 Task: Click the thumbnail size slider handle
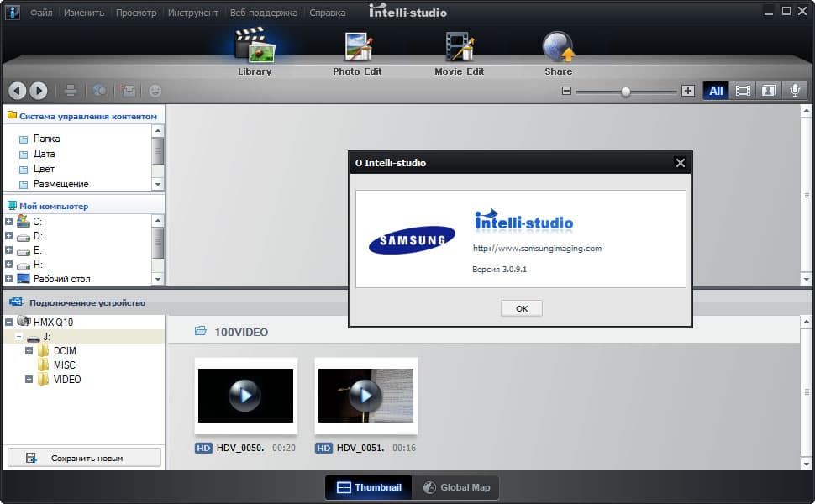(625, 92)
